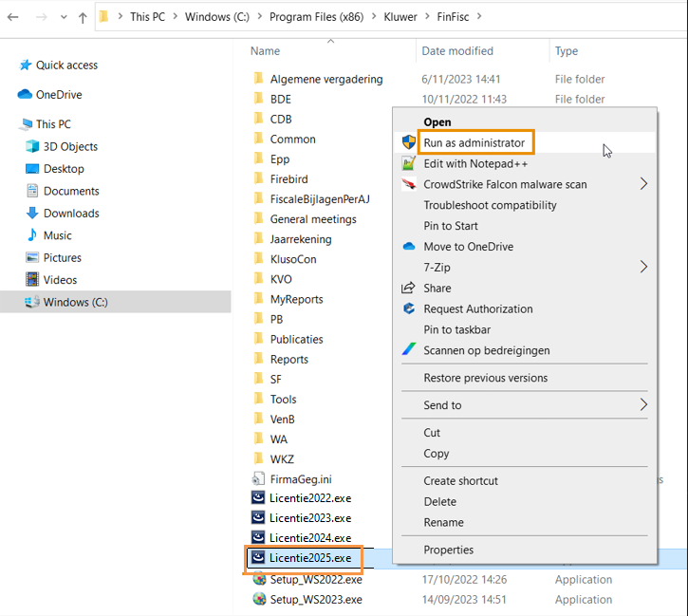688x616 pixels.
Task: Expand the Send to submenu arrow
Action: coord(643,405)
